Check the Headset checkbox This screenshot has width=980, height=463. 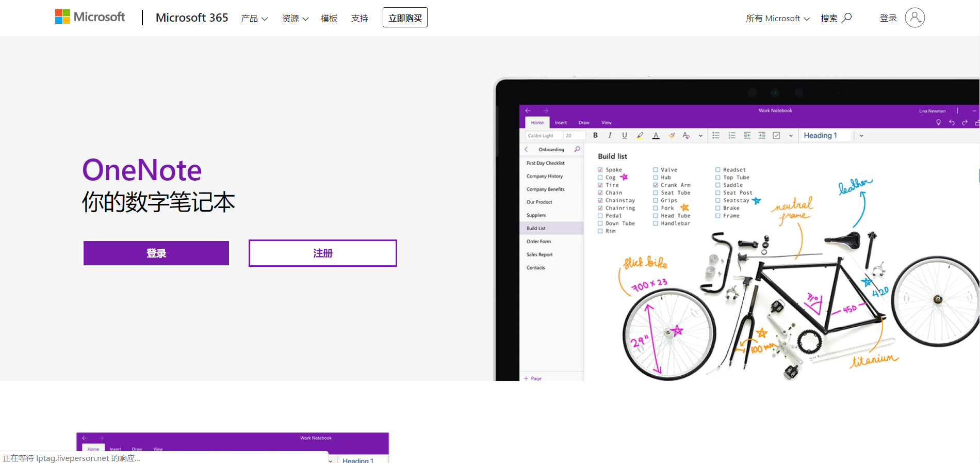click(x=717, y=170)
